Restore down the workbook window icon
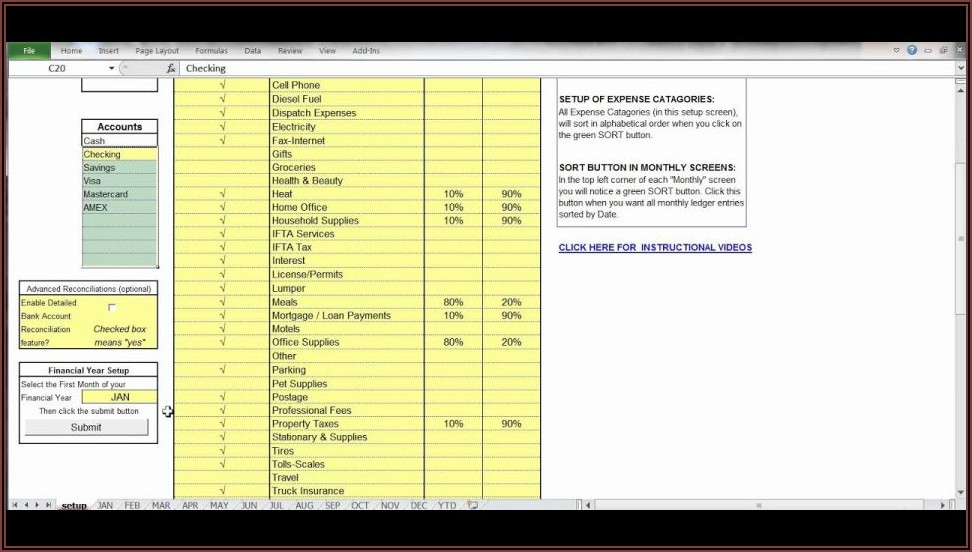The width and height of the screenshot is (972, 552). coord(943,50)
